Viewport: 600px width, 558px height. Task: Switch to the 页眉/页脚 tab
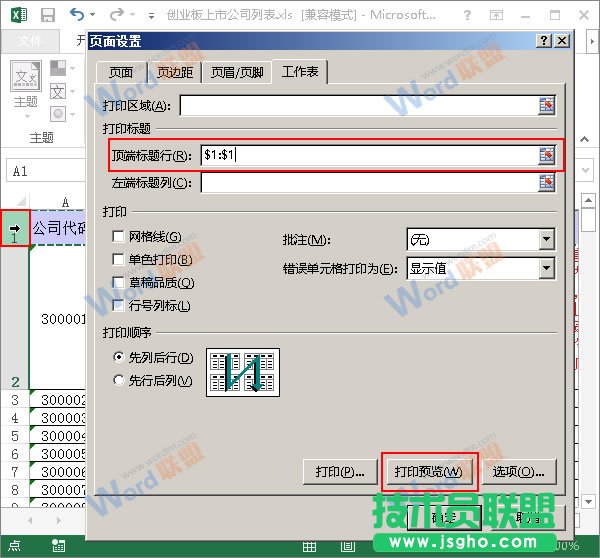click(x=237, y=73)
